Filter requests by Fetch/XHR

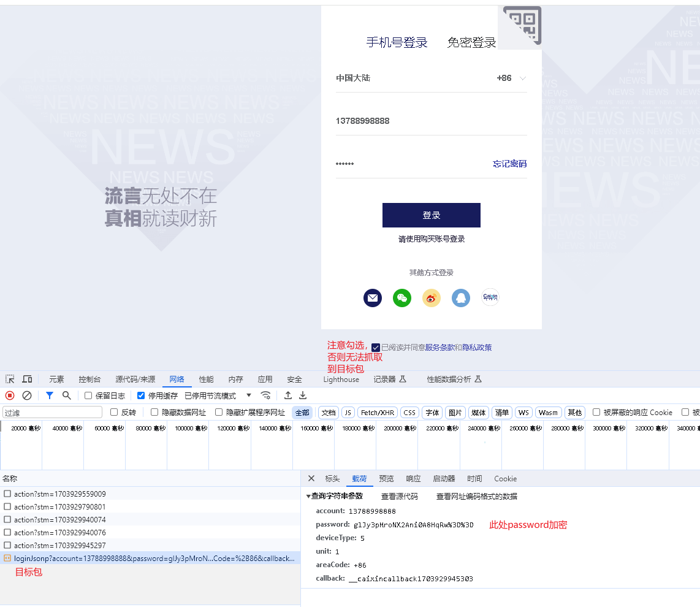(x=377, y=412)
